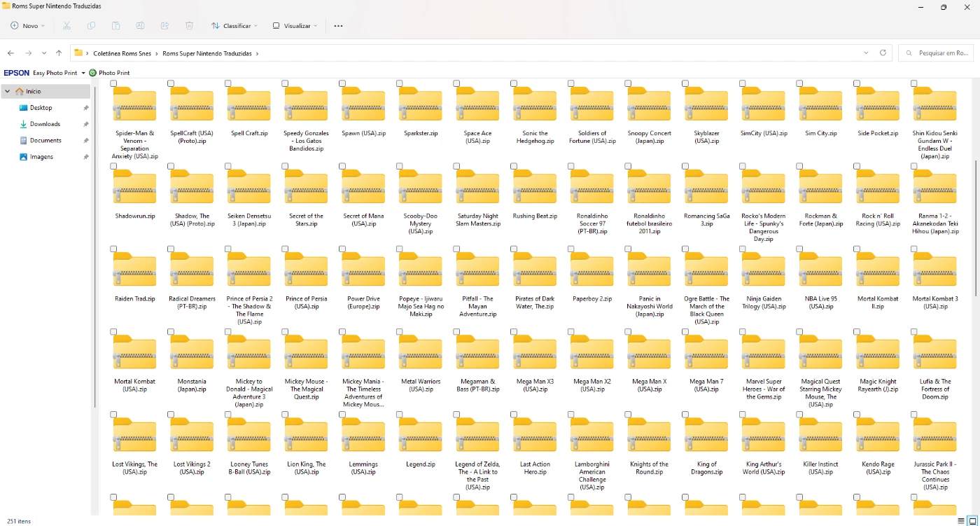Click the Cut scissors icon in toolbar
The image size is (980, 526).
click(x=66, y=26)
